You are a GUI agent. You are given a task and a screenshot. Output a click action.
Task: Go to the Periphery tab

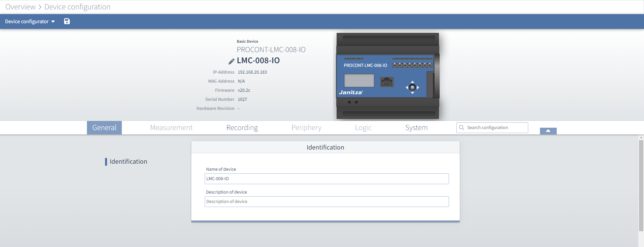click(306, 128)
